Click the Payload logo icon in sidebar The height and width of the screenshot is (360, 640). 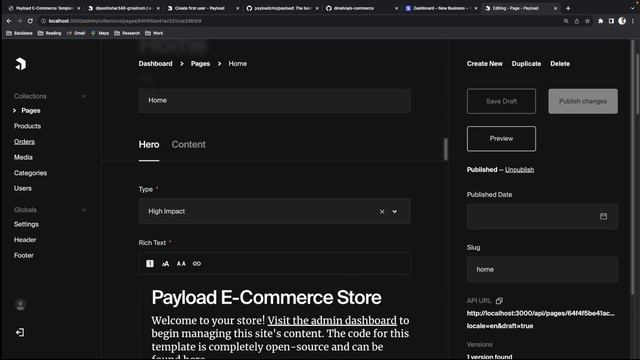point(20,64)
